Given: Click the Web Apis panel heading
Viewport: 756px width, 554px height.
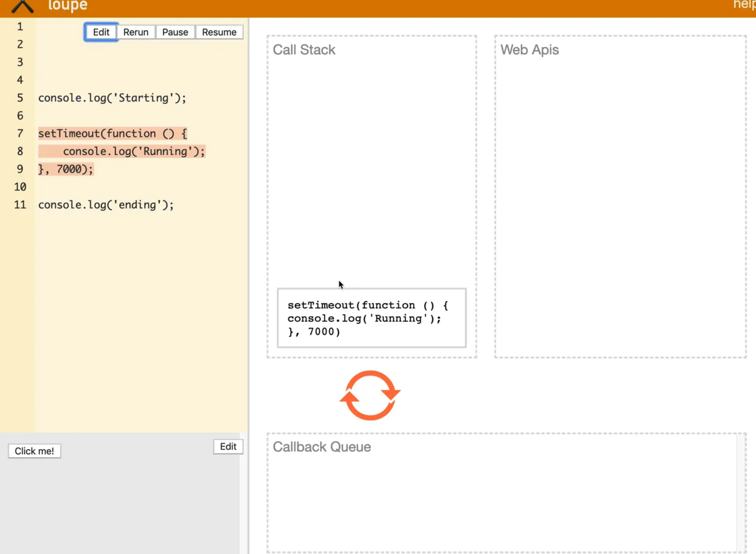Looking at the screenshot, I should click(x=529, y=50).
